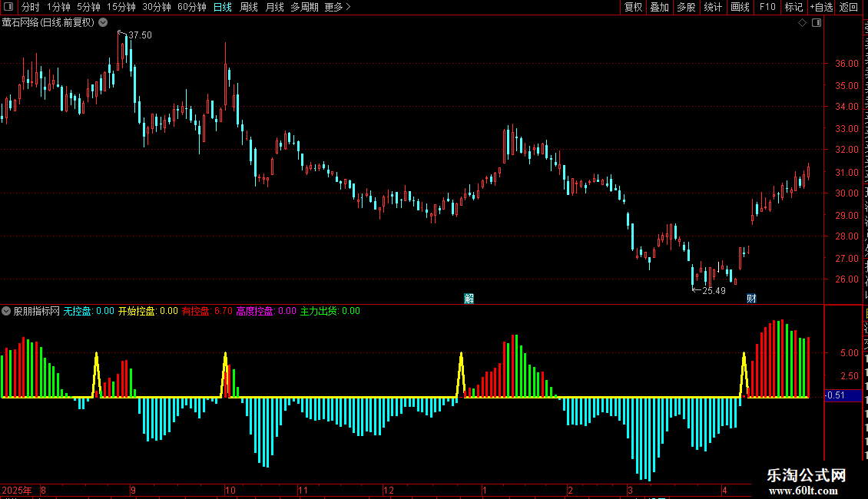Open the 复权 adjustment menu
This screenshot has height=499, width=868.
coord(633,7)
